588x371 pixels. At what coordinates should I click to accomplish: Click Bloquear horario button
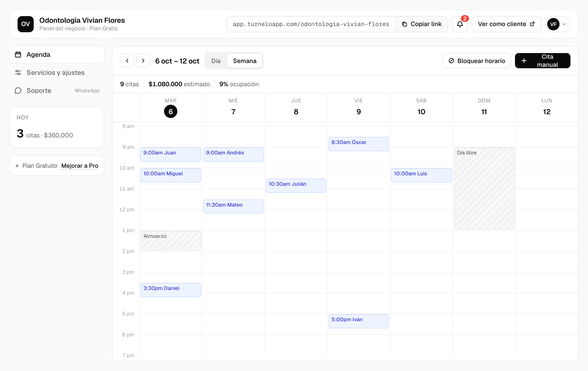[476, 60]
